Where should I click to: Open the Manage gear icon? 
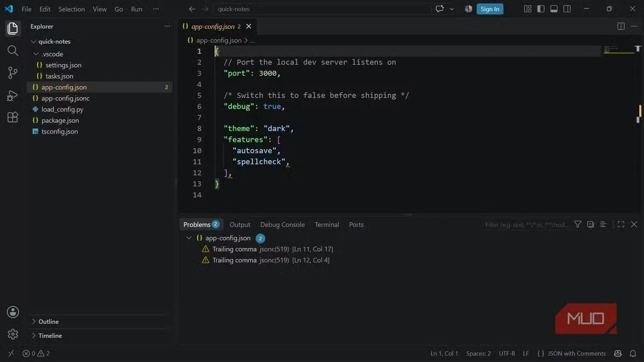[13, 334]
